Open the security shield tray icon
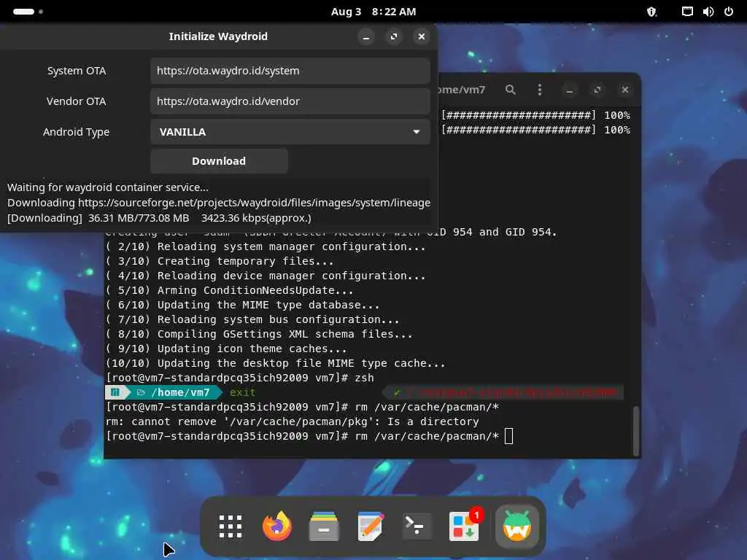747x560 pixels. tap(651, 12)
